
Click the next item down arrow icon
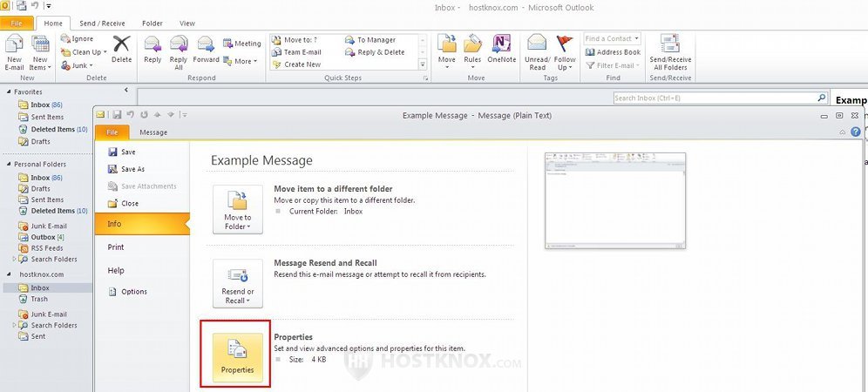[171, 115]
